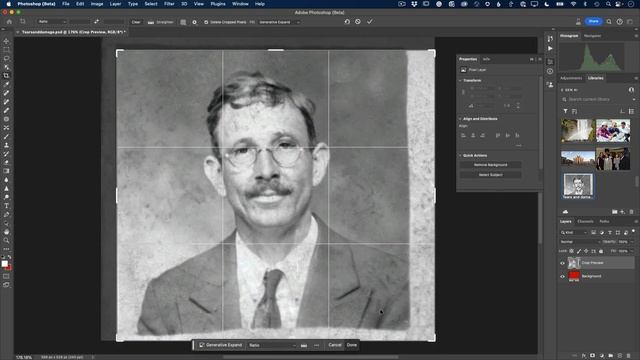Click the Creative Cloud sync icon in Libraries
The height and width of the screenshot is (360, 640).
565,212
